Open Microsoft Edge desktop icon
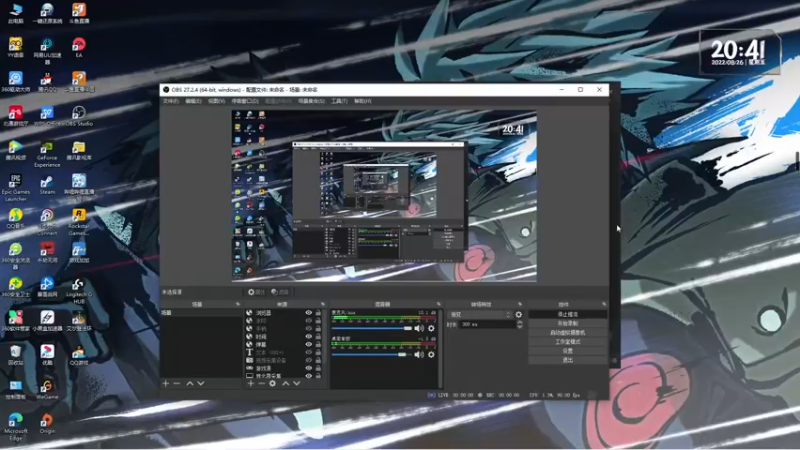Screen dimensions: 800x450 (15, 427)
